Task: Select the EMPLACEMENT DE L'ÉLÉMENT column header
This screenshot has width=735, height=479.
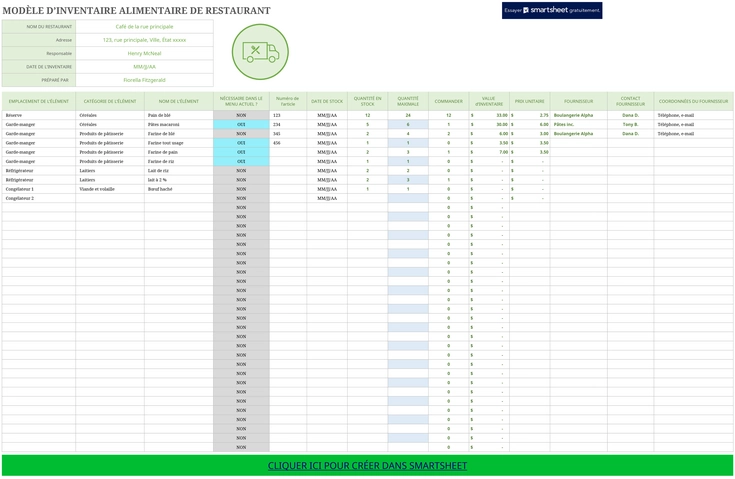Action: click(39, 101)
